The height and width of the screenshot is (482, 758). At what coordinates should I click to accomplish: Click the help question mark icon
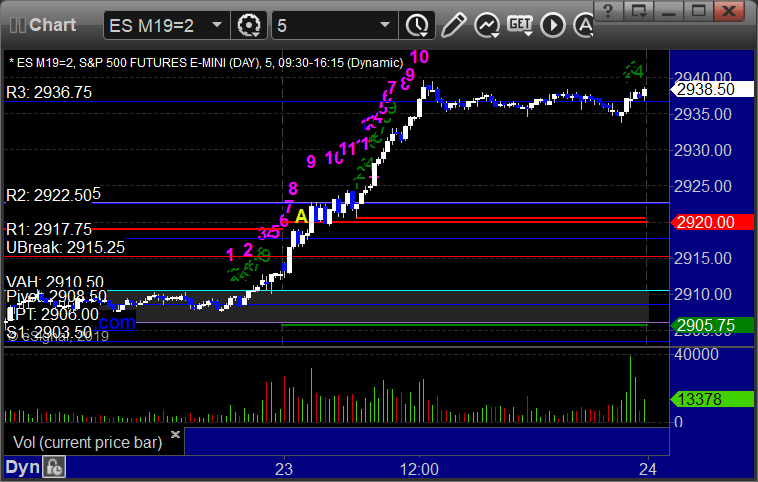(610, 10)
